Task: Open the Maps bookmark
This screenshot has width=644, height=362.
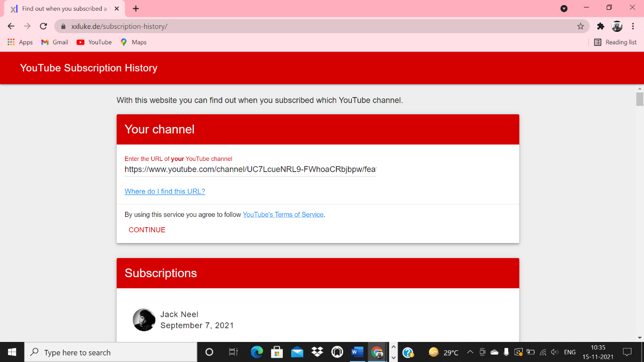Action: coord(133,42)
